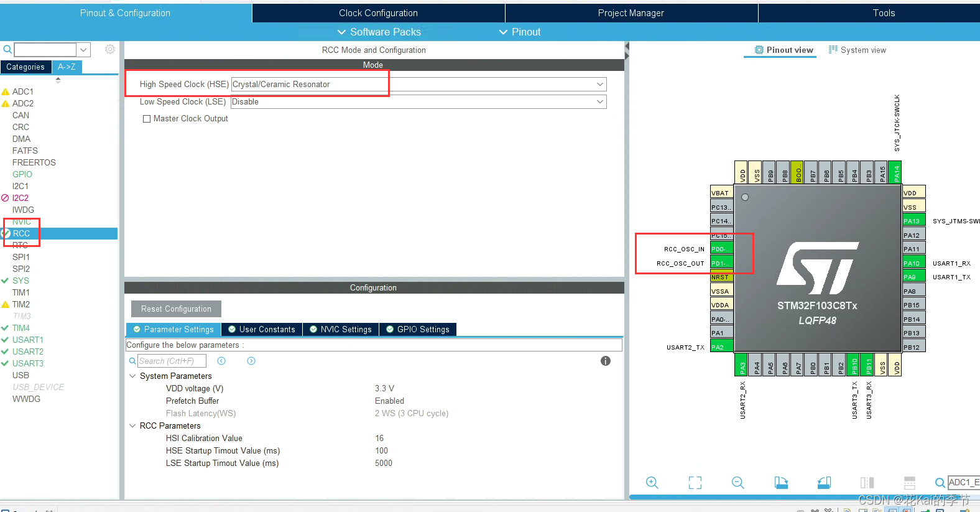Click the HSE Startup Timout value 100
Viewport: 980px width, 512px height.
381,450
